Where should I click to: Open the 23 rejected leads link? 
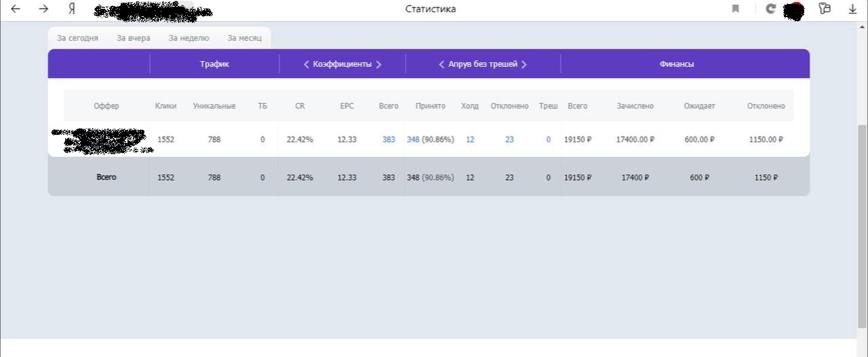(509, 140)
